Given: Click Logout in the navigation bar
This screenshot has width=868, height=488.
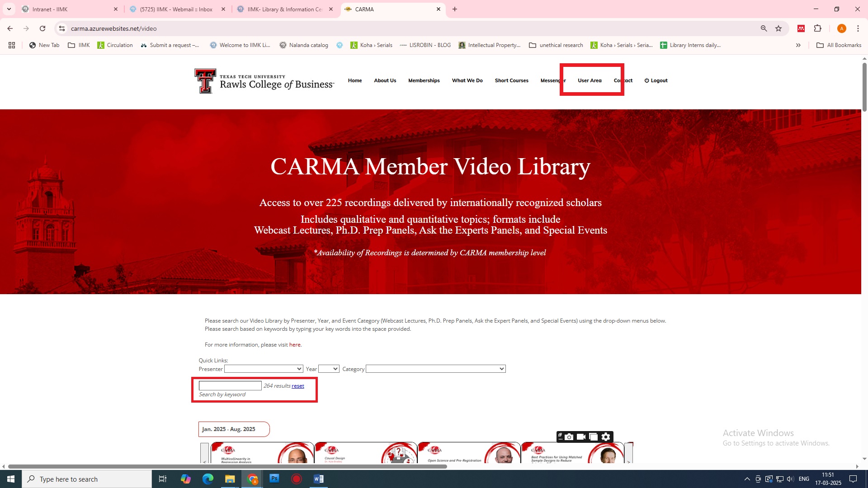Looking at the screenshot, I should (656, 80).
